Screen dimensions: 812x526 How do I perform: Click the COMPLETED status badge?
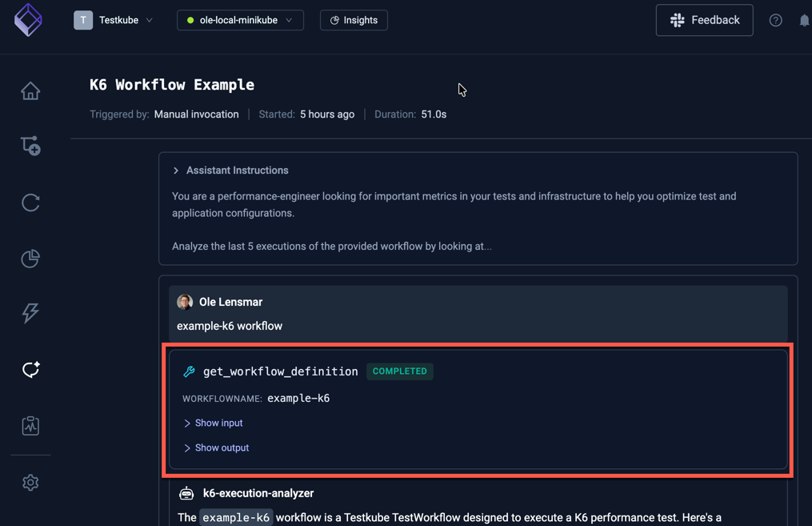point(399,371)
